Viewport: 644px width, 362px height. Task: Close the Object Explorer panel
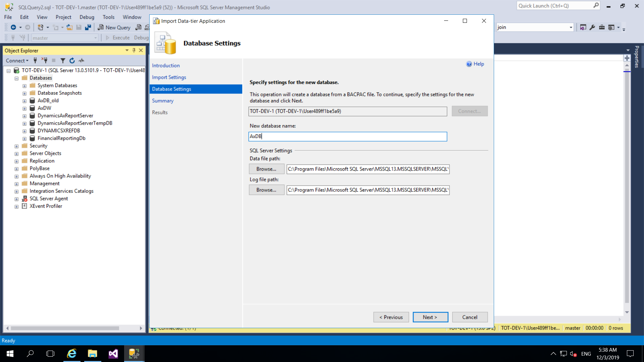[x=141, y=50]
